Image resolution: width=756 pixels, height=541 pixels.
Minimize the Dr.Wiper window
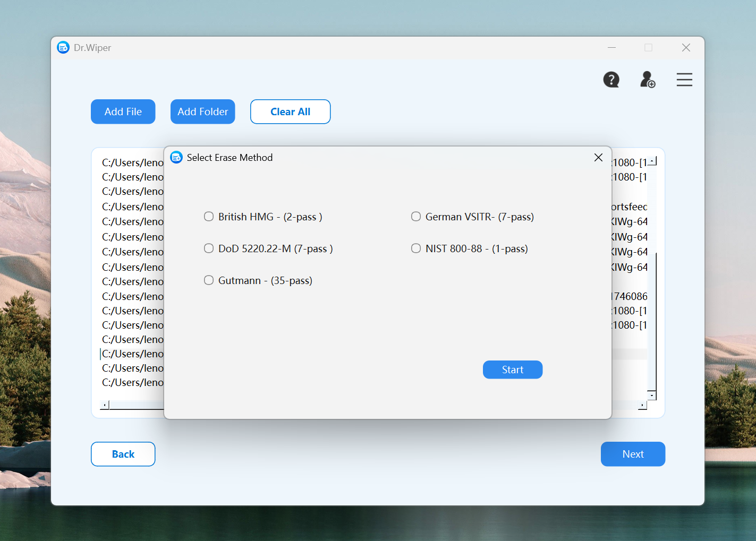click(x=611, y=48)
